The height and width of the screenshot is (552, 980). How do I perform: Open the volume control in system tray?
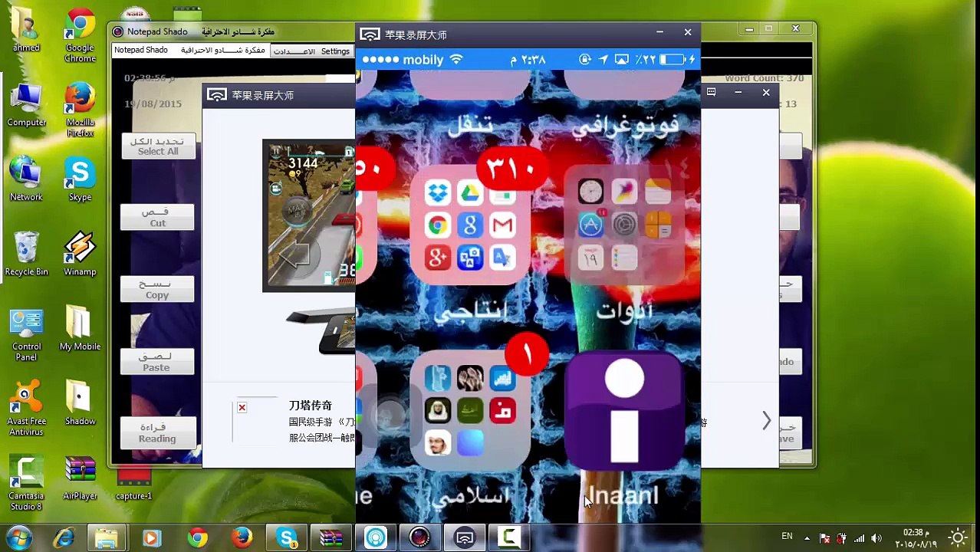tap(876, 538)
